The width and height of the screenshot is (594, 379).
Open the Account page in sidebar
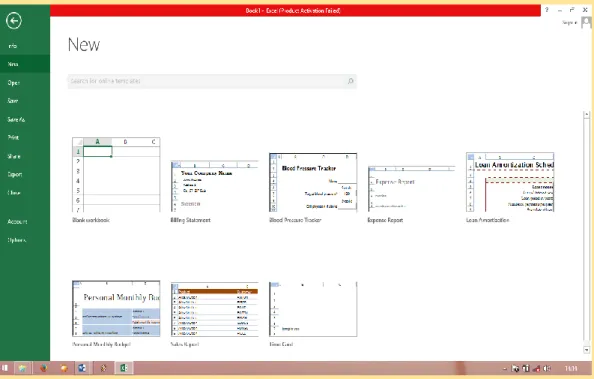[17, 222]
